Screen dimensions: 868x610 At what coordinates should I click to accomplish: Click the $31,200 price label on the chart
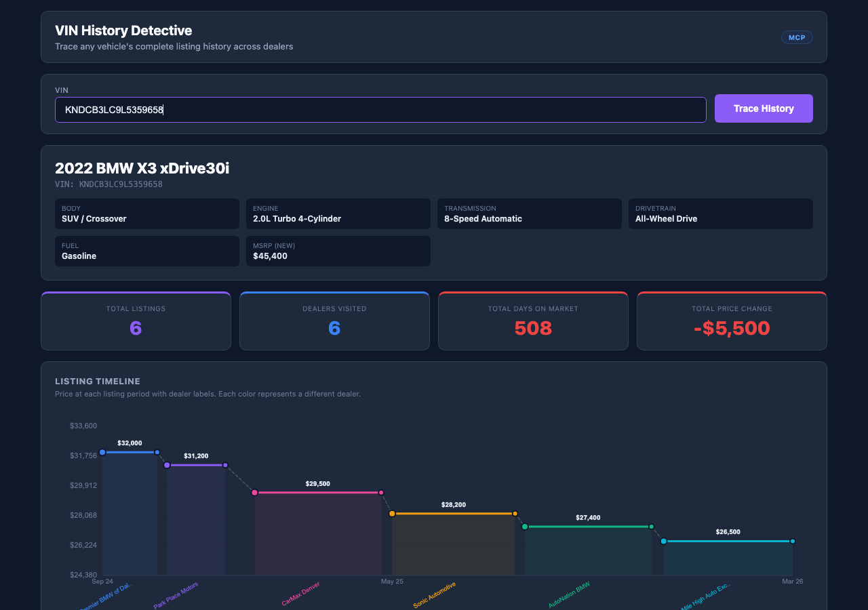196,456
